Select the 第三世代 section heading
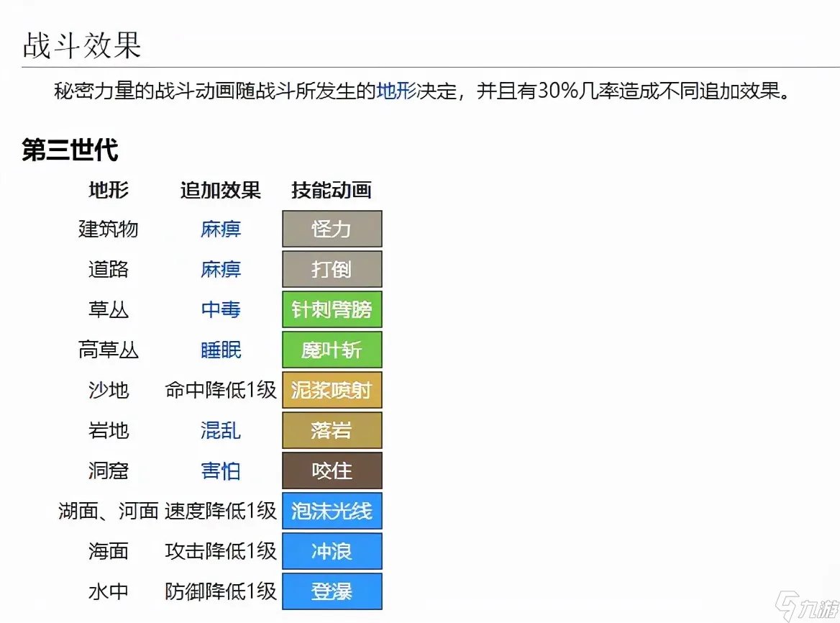The height and width of the screenshot is (623, 840). tap(70, 150)
